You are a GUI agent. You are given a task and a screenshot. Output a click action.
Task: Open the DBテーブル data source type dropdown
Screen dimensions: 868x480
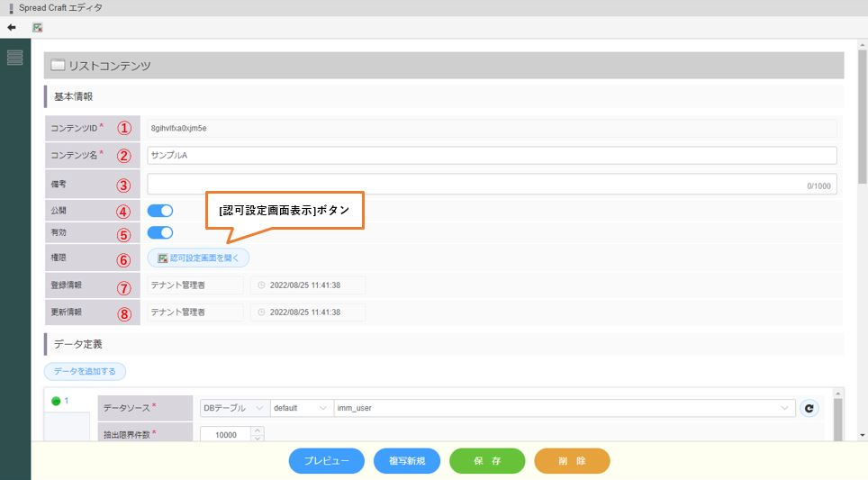point(231,408)
